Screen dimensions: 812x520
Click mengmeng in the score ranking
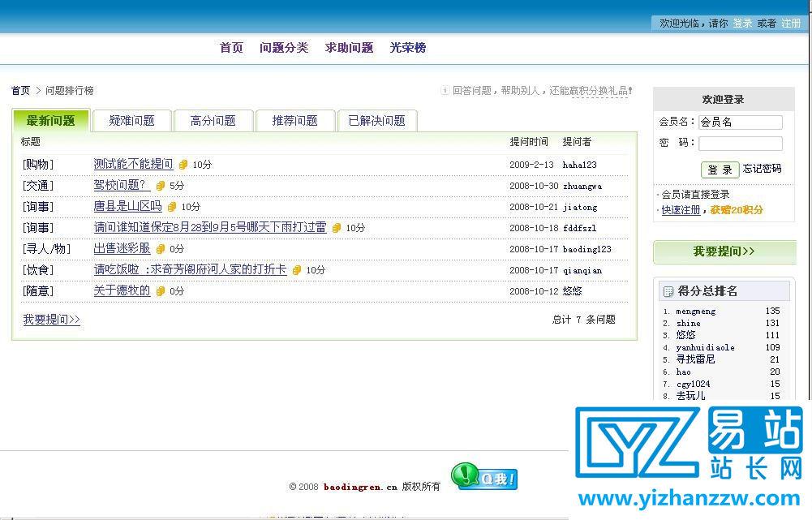pos(695,312)
